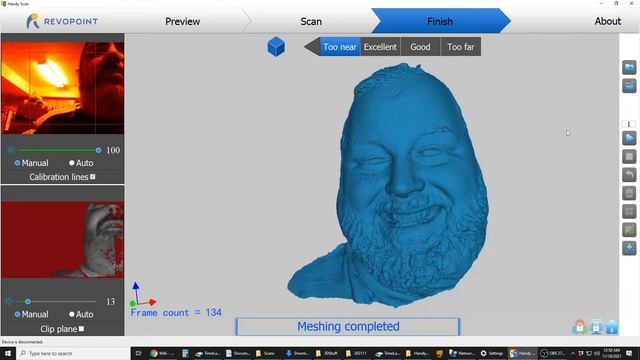Viewport: 640px width, 360px height.
Task: Select the Too far distance indicator
Action: [x=461, y=47]
